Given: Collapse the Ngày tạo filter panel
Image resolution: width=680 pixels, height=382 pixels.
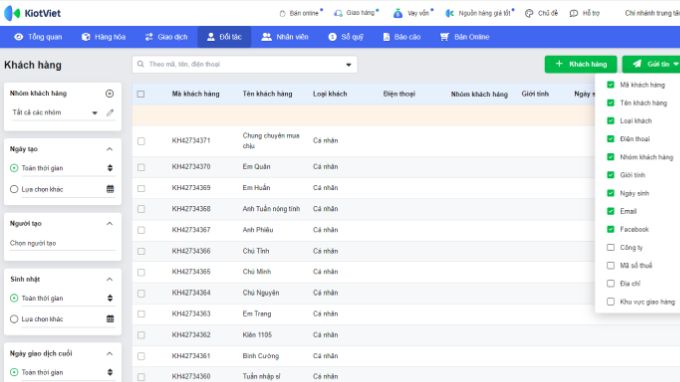Looking at the screenshot, I should tap(110, 149).
